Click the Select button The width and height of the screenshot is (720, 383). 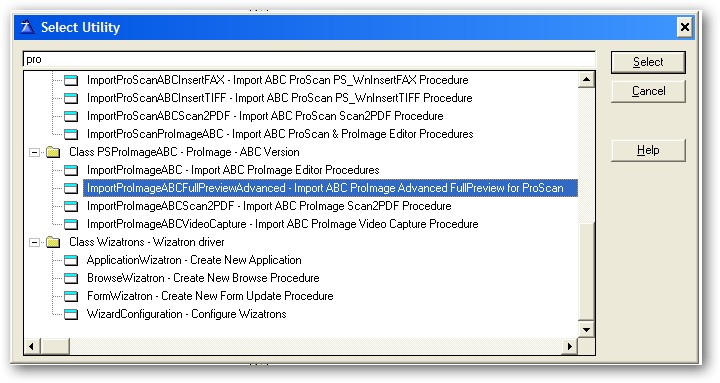point(648,62)
